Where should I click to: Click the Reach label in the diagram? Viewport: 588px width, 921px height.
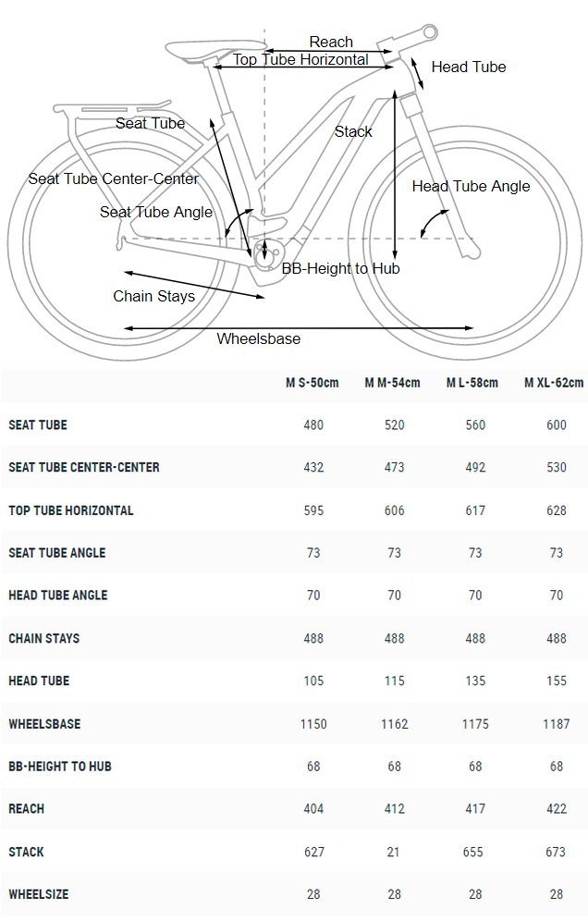331,43
